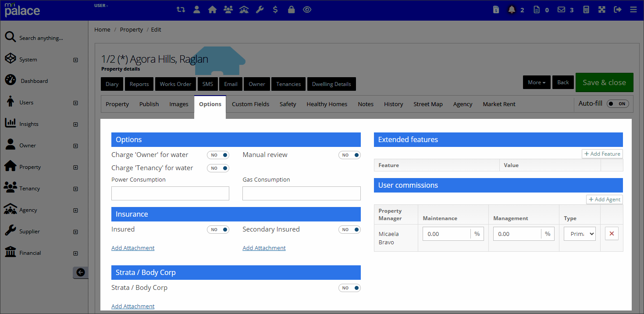Turn off the Auto-fill switch
The image size is (644, 314).
(618, 104)
